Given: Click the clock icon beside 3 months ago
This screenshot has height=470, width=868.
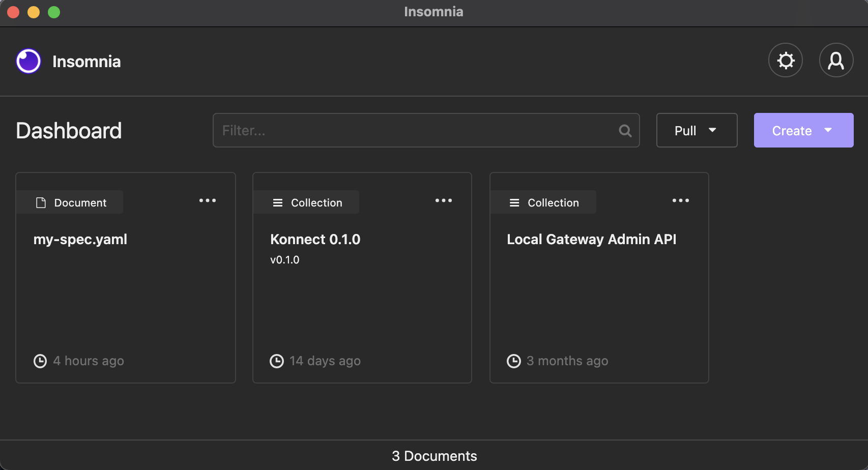Looking at the screenshot, I should (514, 361).
